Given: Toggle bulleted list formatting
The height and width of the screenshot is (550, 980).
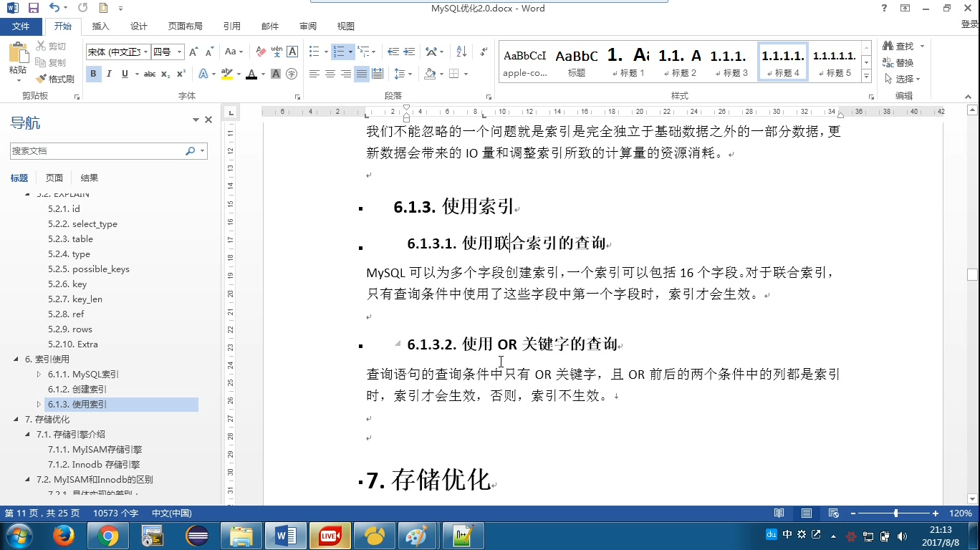Looking at the screenshot, I should pos(314,52).
